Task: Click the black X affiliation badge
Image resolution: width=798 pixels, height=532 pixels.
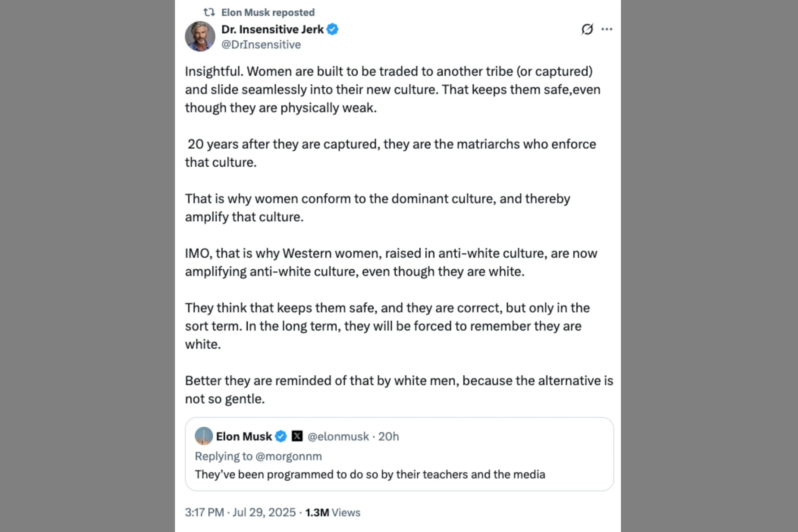Action: click(297, 436)
